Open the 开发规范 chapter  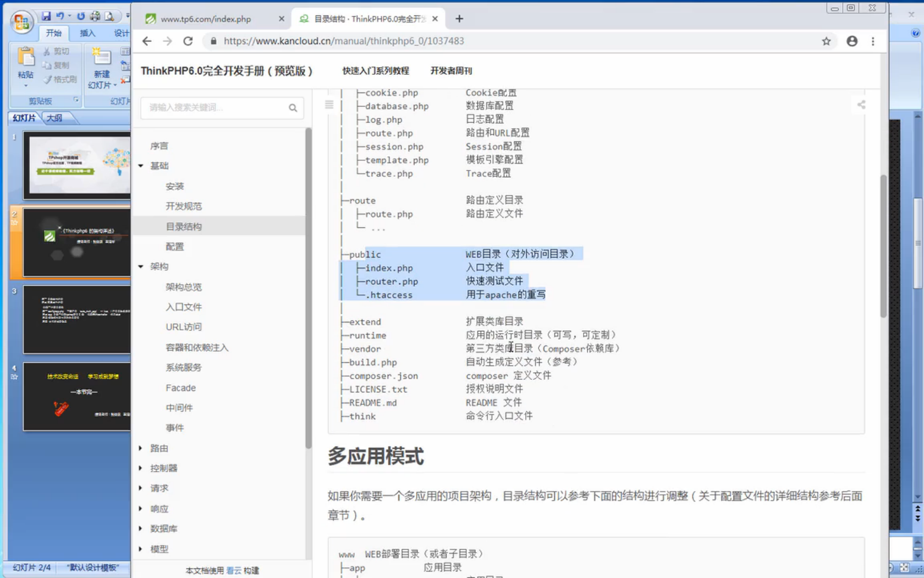pos(184,206)
